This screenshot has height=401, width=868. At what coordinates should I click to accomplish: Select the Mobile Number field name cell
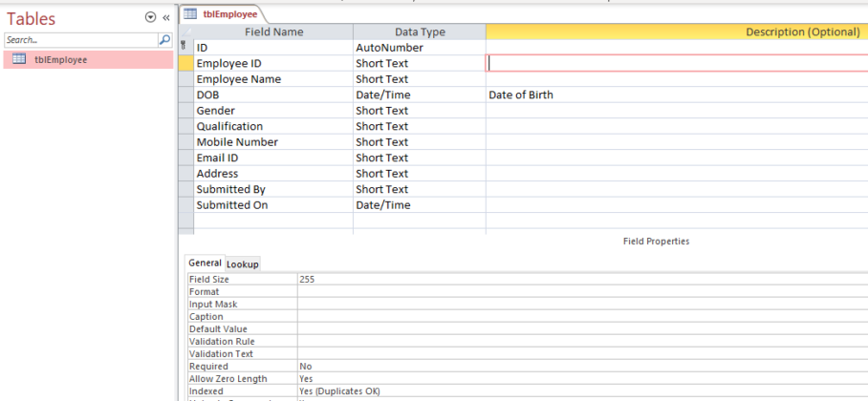pyautogui.click(x=273, y=142)
